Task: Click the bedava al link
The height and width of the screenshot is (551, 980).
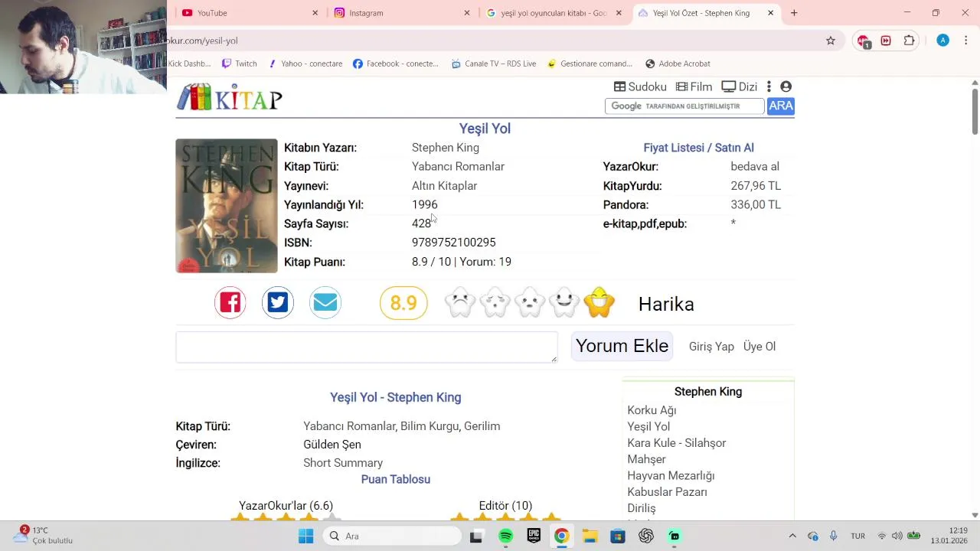Action: (x=755, y=167)
